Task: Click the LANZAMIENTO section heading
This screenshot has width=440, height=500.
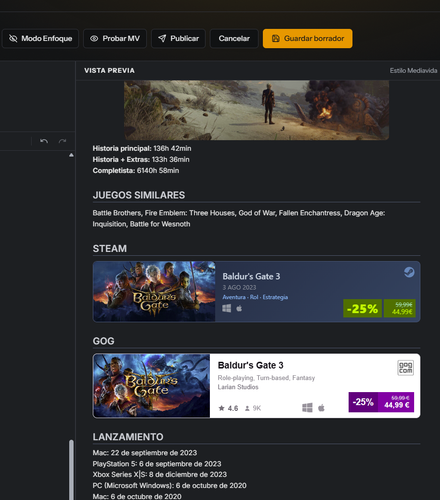Action: [128, 437]
